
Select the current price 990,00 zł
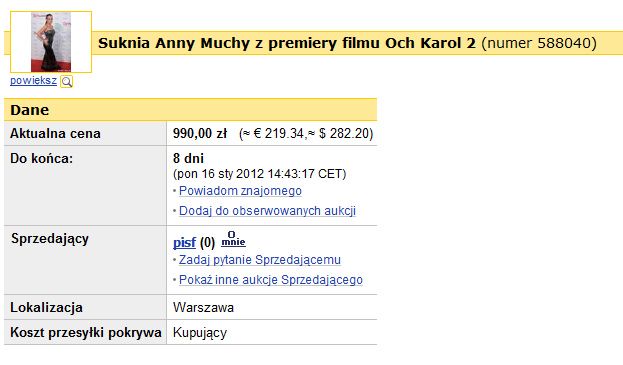[x=200, y=133]
